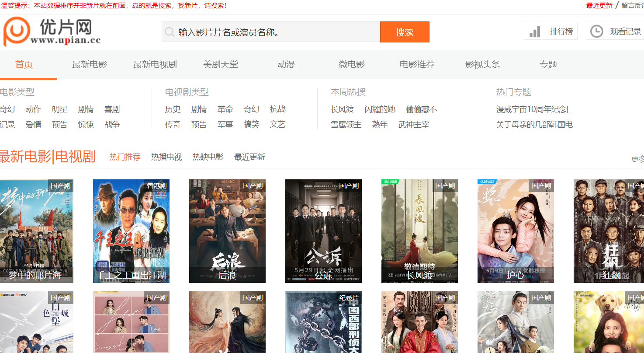
Task: Open hot search 长风渡
Action: 343,109
